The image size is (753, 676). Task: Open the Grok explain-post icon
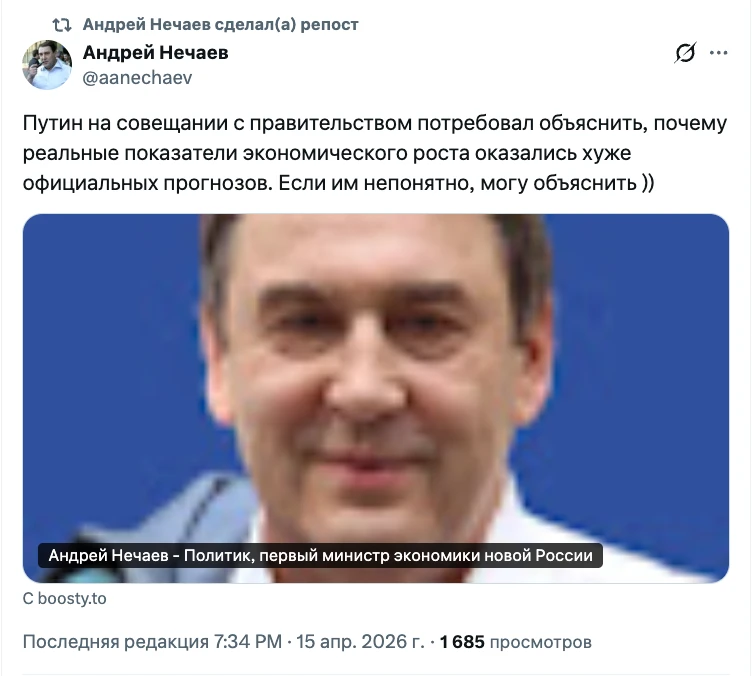(x=685, y=53)
